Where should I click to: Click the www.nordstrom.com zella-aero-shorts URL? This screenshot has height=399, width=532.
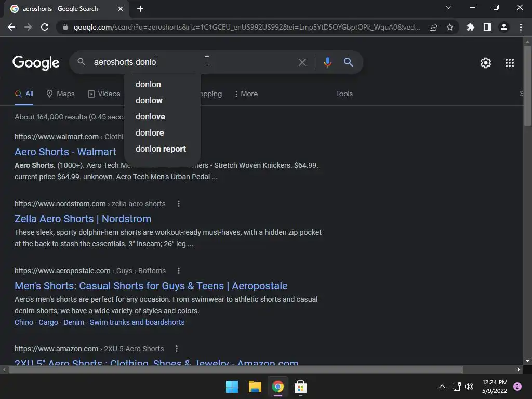(x=90, y=204)
